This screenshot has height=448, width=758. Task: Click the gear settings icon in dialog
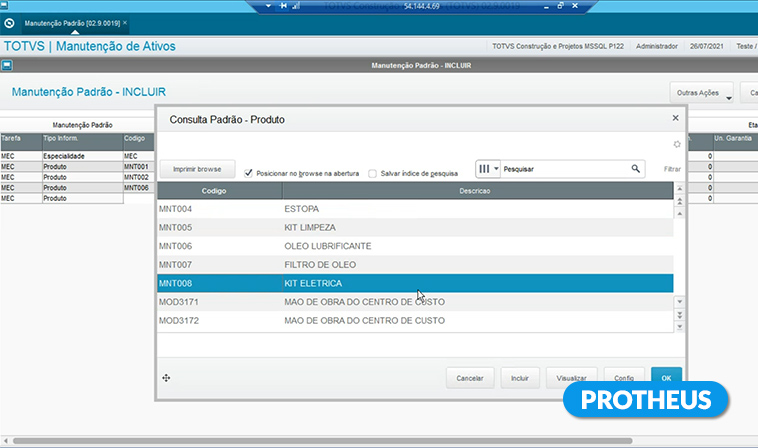(x=676, y=145)
